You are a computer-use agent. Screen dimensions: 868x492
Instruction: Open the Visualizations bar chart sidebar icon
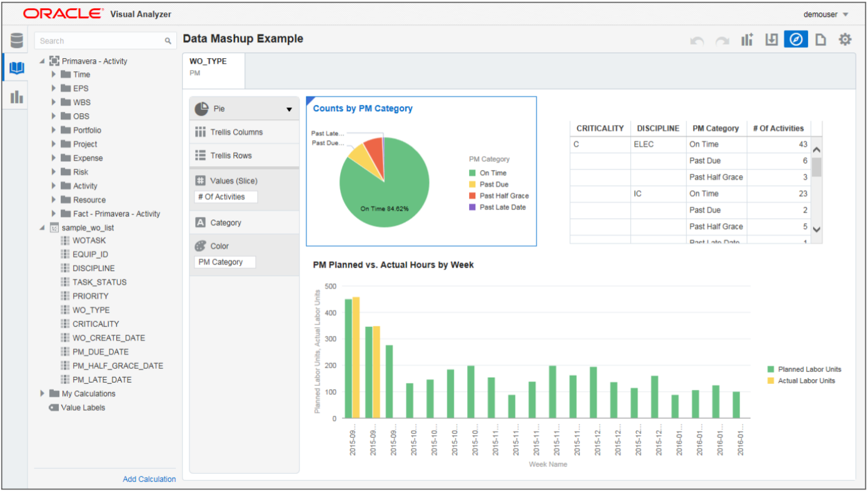16,96
